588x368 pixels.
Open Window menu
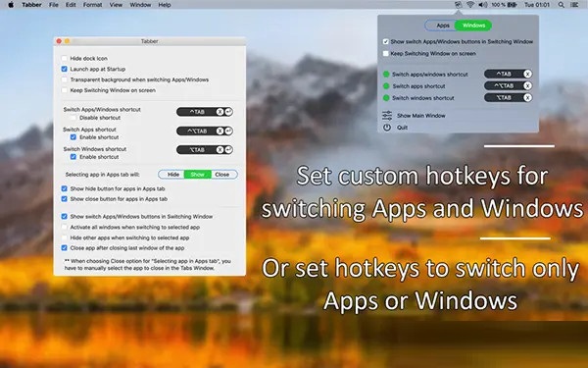click(140, 5)
